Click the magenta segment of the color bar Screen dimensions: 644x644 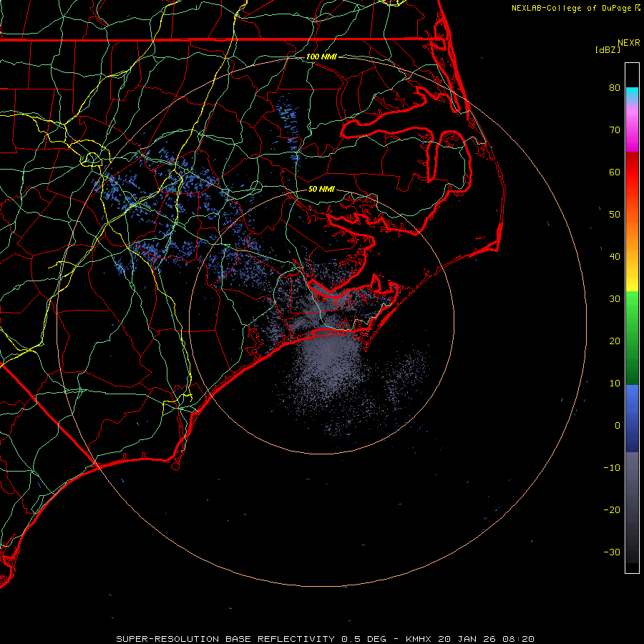tap(632, 135)
